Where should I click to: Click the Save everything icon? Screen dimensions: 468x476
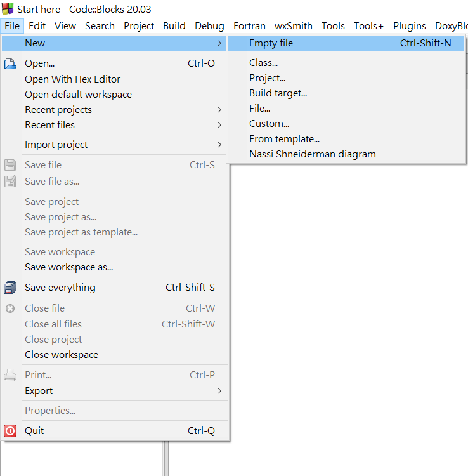[10, 288]
